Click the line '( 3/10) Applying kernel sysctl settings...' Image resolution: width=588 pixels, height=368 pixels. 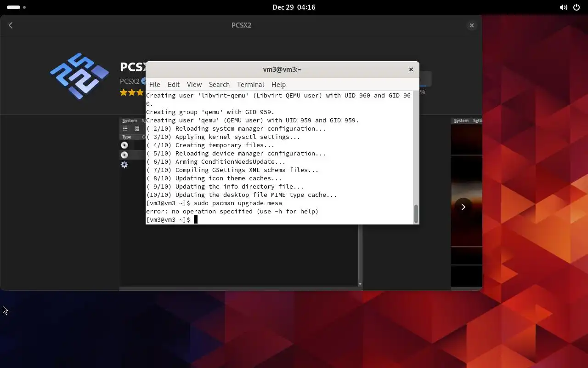223,137
